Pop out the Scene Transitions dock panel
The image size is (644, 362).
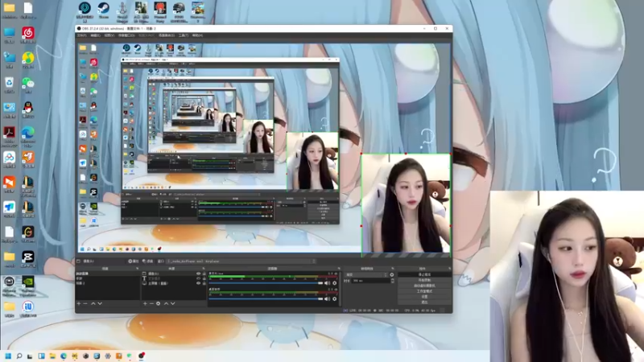[393, 269]
